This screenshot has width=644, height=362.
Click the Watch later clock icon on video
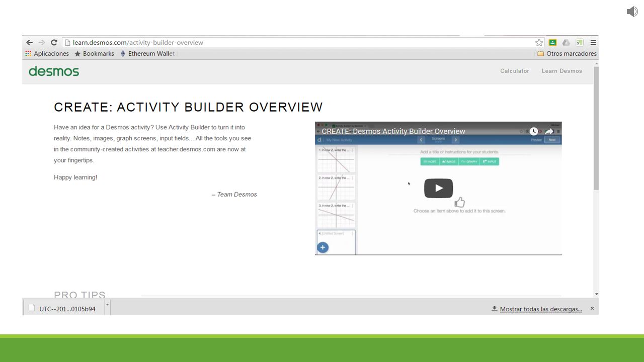(x=533, y=131)
